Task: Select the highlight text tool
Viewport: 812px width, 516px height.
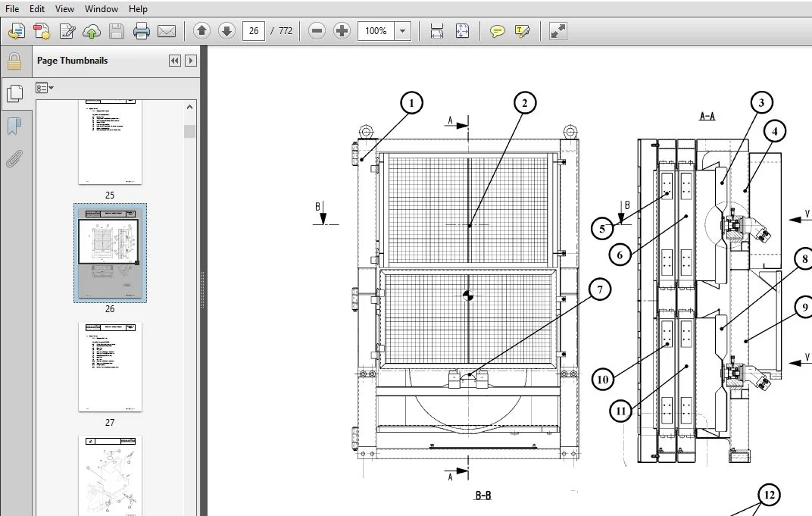Action: (522, 31)
